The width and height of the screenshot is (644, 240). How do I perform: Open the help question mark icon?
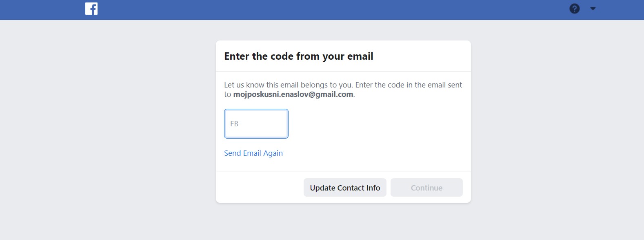[574, 9]
